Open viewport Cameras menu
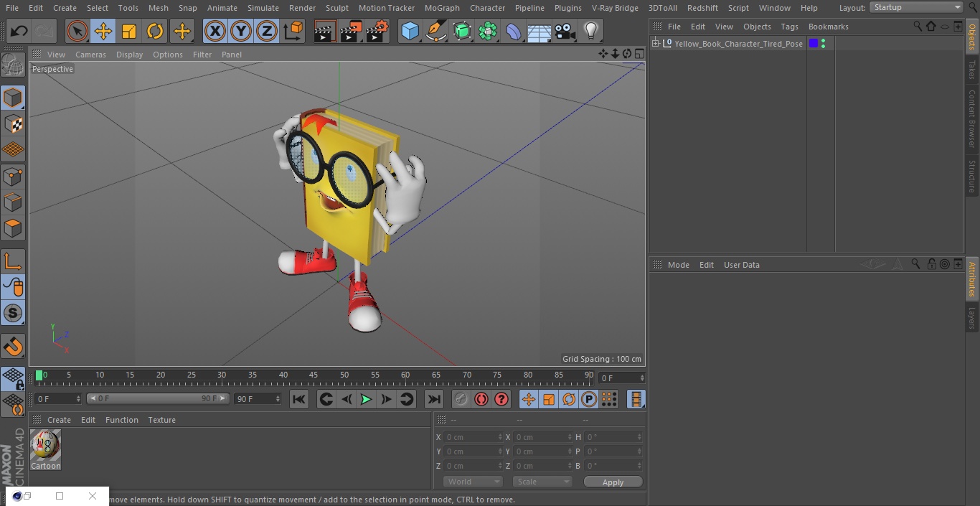980x506 pixels. [90, 55]
